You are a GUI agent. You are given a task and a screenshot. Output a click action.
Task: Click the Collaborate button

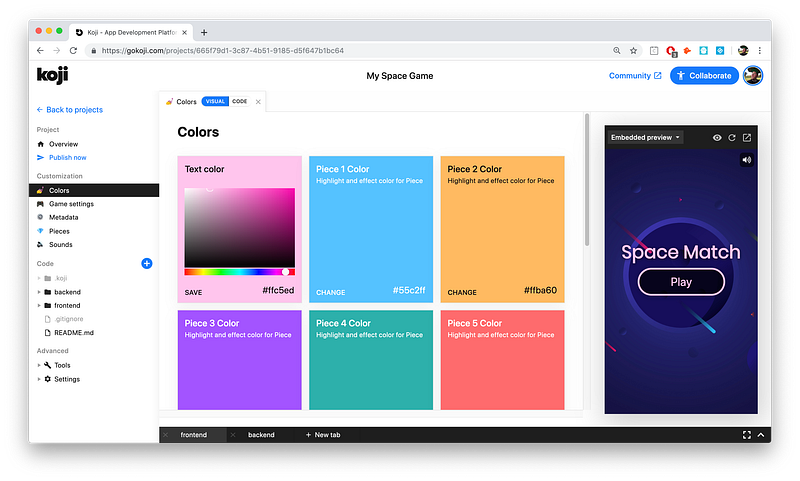[704, 75]
